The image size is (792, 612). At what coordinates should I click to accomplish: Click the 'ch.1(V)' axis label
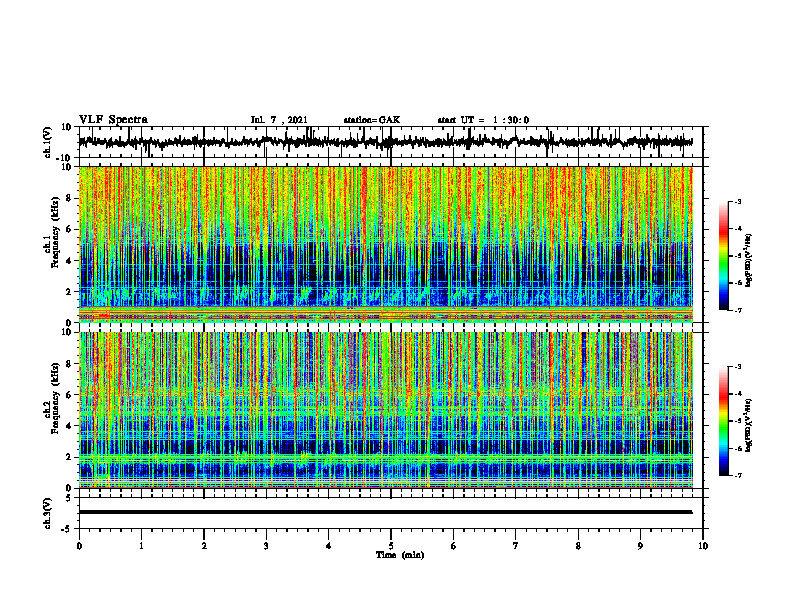(48, 142)
